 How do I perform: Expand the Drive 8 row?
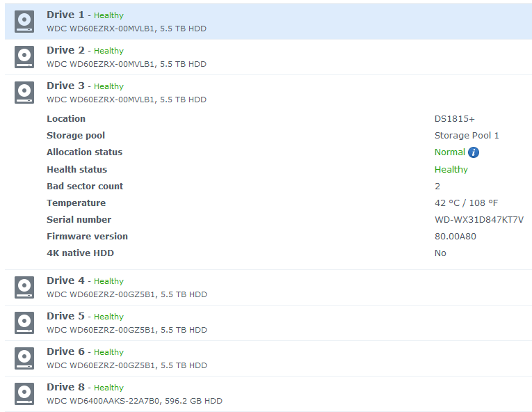pyautogui.click(x=268, y=394)
